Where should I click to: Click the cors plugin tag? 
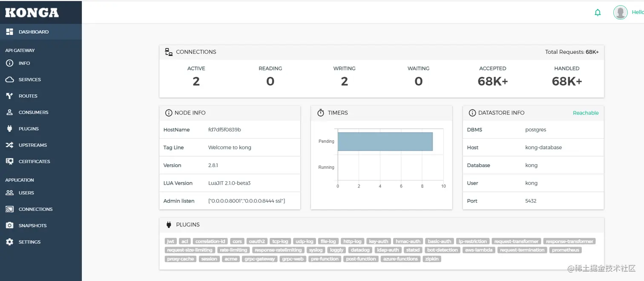click(x=237, y=241)
